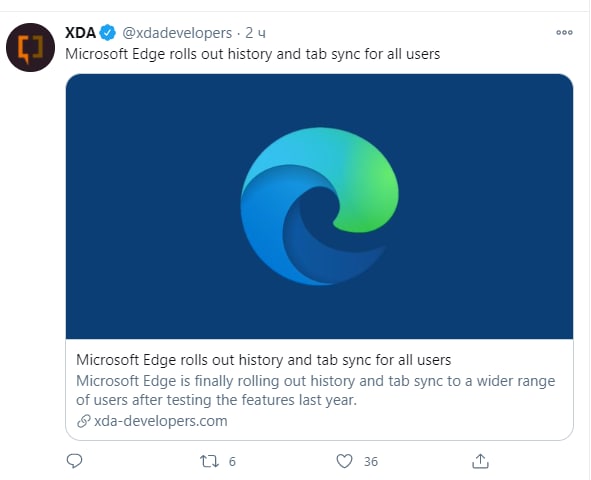Click the XDA display name
The width and height of the screenshot is (591, 480).
tap(80, 33)
